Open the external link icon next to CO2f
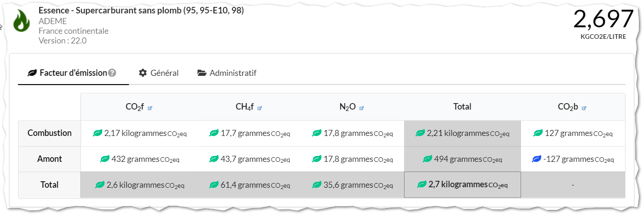The image size is (644, 215). 150,108
